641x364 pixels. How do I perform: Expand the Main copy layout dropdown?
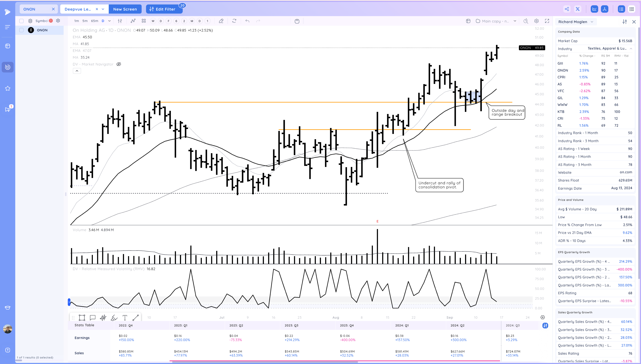pyautogui.click(x=515, y=21)
